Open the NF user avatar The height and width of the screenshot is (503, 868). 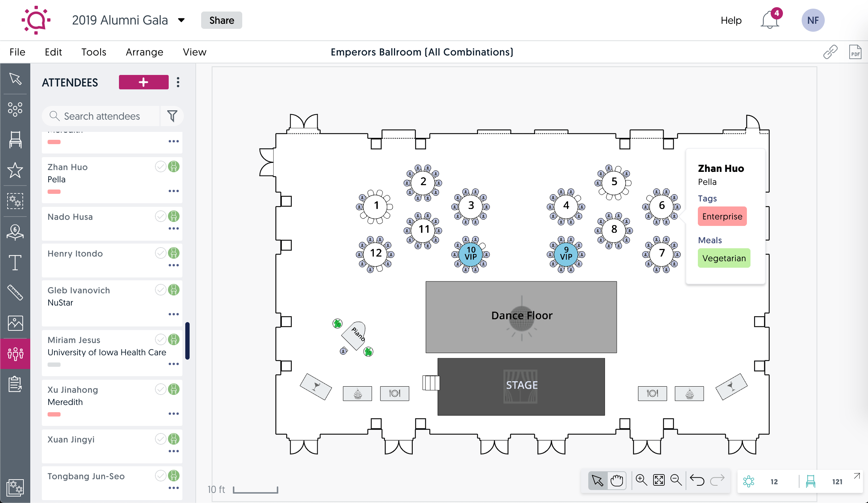813,20
